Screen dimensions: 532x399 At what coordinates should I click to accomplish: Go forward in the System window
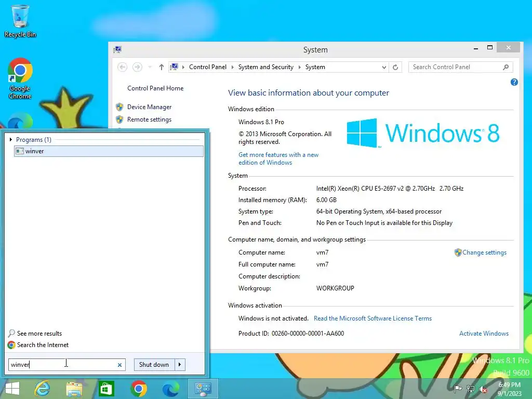137,67
